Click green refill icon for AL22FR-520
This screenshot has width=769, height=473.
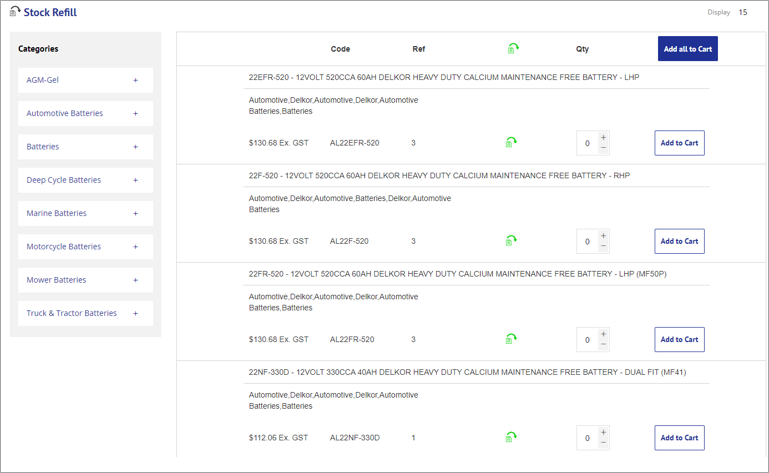coord(511,339)
